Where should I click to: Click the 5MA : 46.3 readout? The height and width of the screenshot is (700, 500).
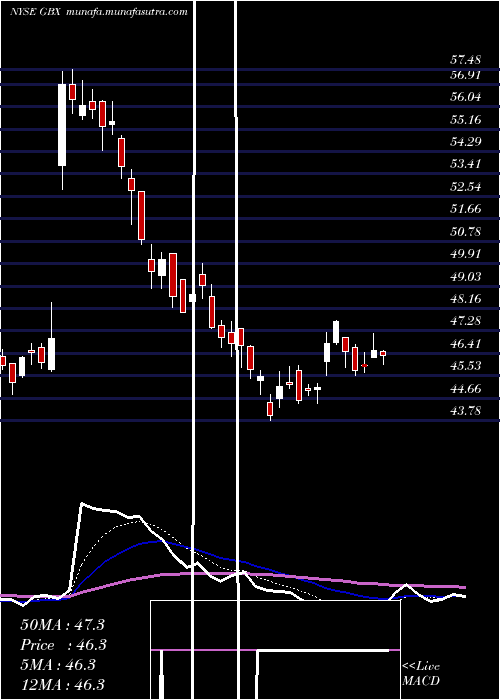click(x=58, y=665)
